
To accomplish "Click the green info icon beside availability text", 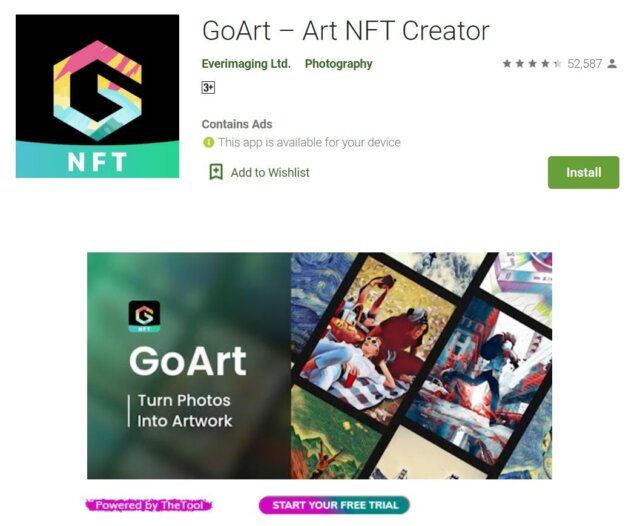I will 209,142.
